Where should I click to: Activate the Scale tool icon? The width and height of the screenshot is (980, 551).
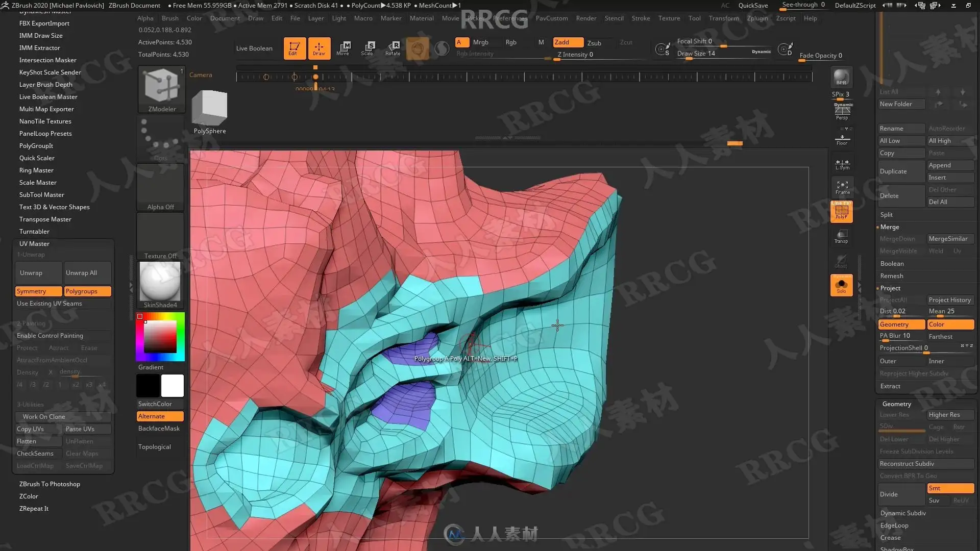(x=367, y=48)
